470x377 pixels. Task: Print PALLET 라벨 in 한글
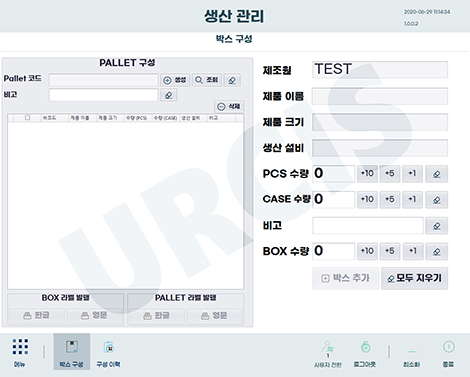point(157,315)
